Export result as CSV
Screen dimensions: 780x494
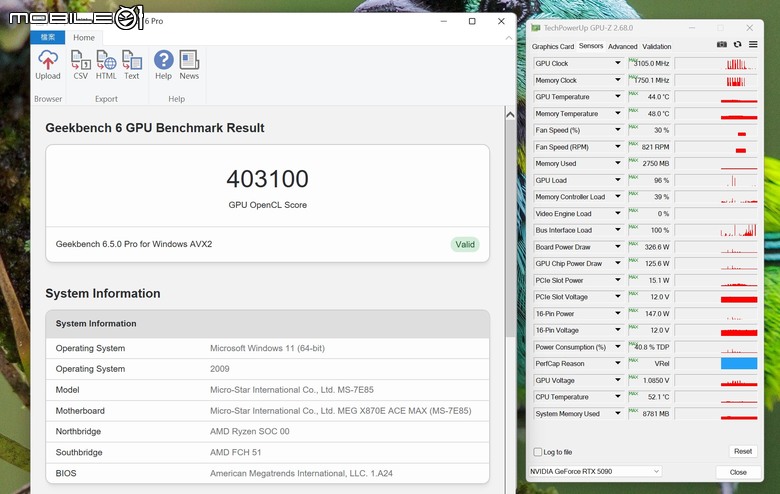[x=80, y=65]
